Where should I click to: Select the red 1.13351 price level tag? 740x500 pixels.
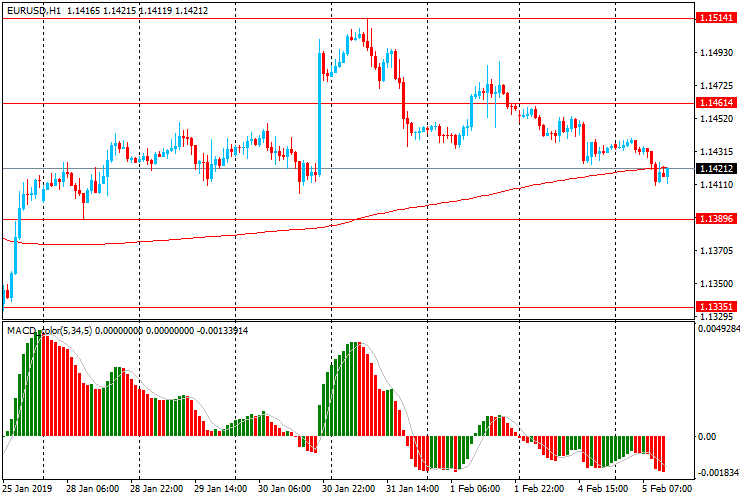point(716,306)
